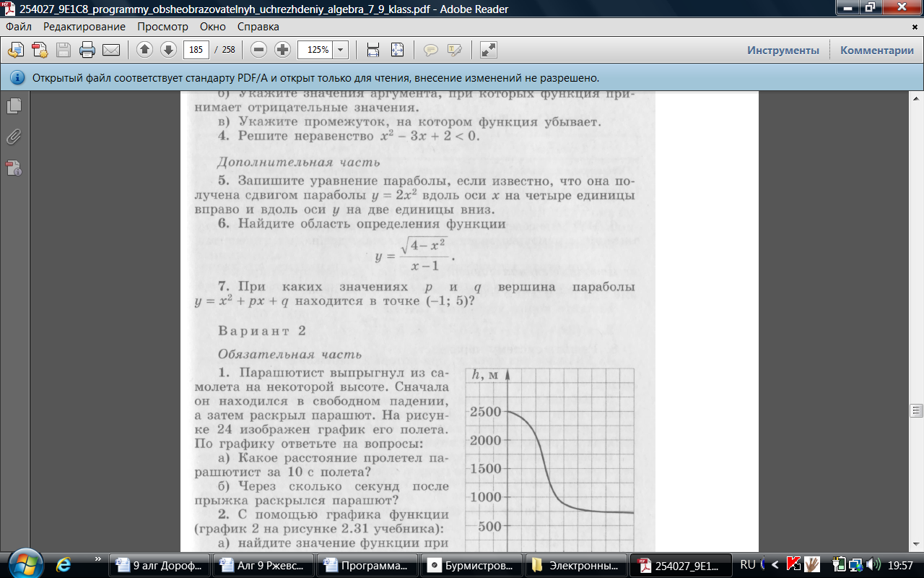Image resolution: width=924 pixels, height=578 pixels.
Task: Print the document via printer icon
Action: tap(87, 50)
